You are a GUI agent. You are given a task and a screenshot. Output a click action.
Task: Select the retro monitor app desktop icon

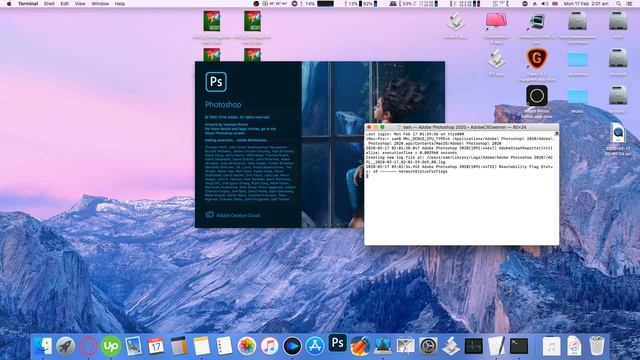pos(536,22)
